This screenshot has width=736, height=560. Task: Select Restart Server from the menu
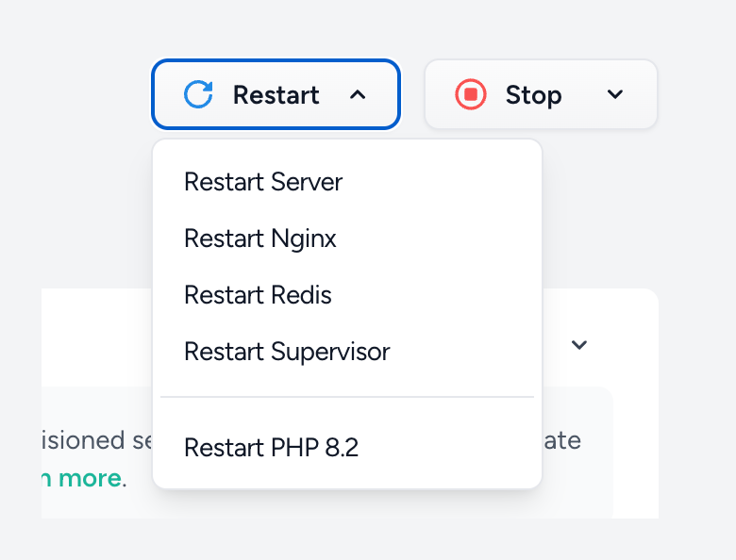(263, 181)
